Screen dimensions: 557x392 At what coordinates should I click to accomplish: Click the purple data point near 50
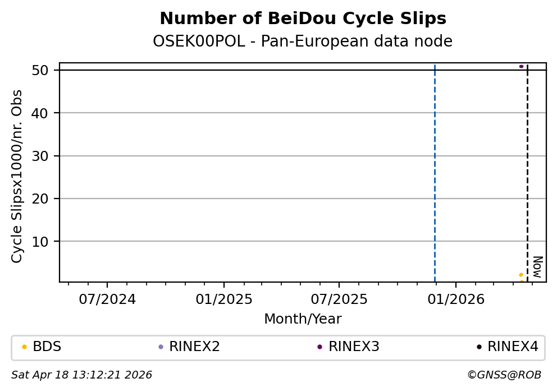tap(521, 66)
